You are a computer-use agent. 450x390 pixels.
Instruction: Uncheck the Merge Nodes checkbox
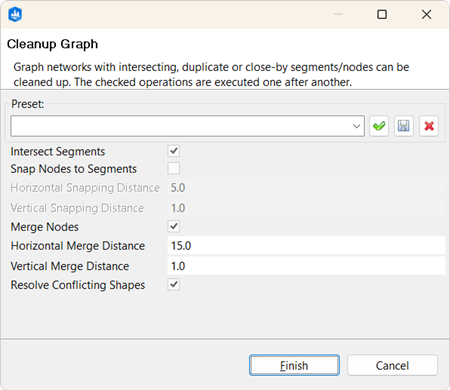pyautogui.click(x=174, y=226)
